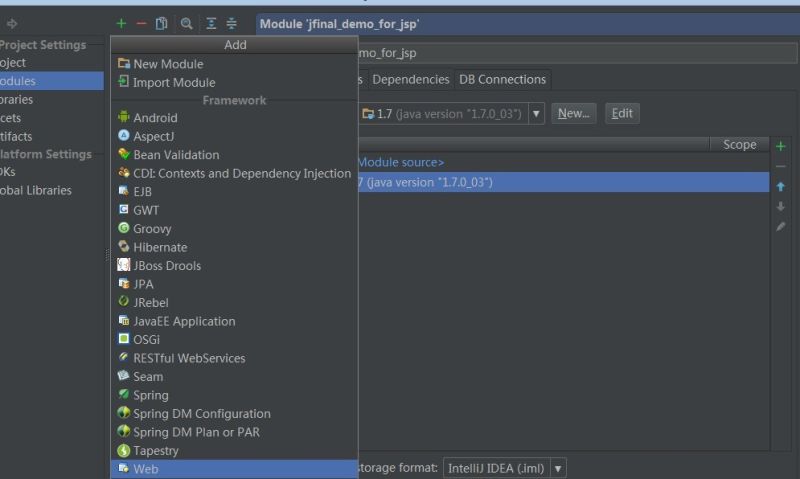Select the JBoss Drools framework
This screenshot has height=479, width=800.
[234, 266]
